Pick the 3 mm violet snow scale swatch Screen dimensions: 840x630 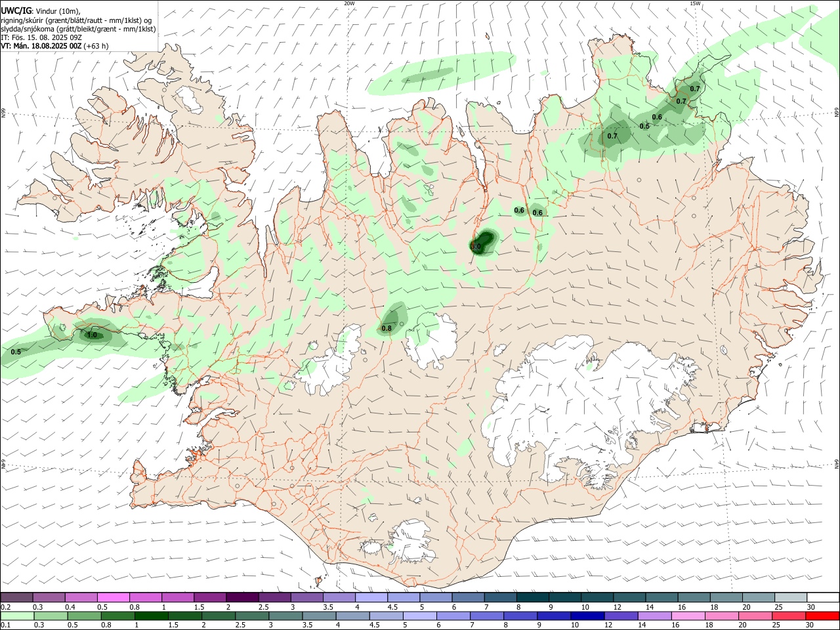pyautogui.click(x=306, y=597)
